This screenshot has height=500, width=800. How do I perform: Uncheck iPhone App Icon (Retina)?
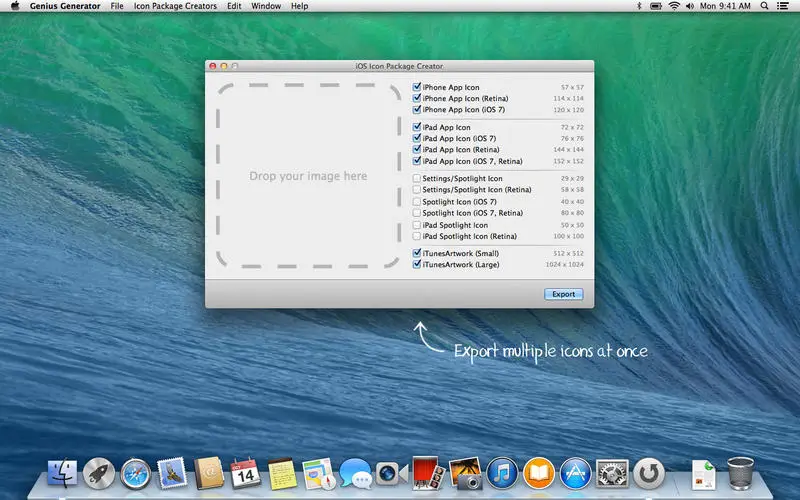tap(417, 98)
